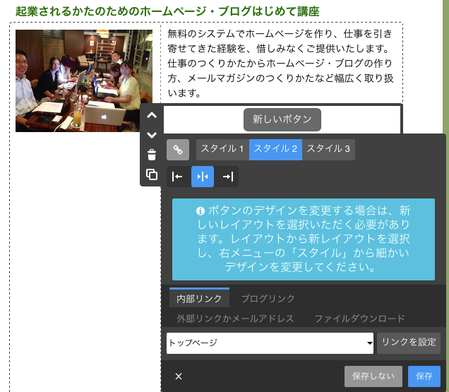Open the トップページ page dropdown
This screenshot has height=392, width=449.
coord(270,343)
